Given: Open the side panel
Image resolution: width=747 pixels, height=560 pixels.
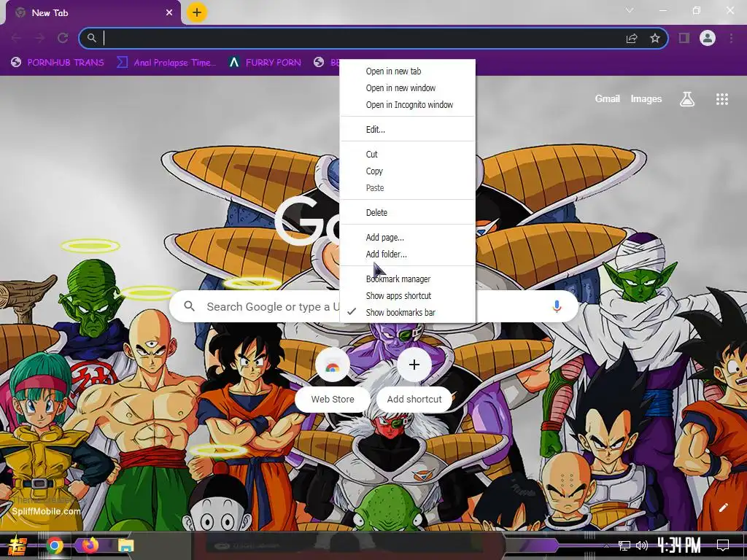Looking at the screenshot, I should pos(684,38).
